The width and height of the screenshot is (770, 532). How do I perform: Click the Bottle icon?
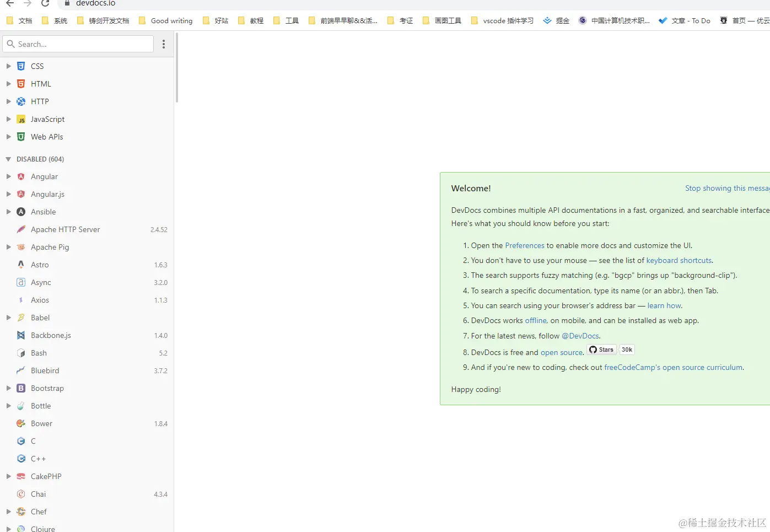21,406
